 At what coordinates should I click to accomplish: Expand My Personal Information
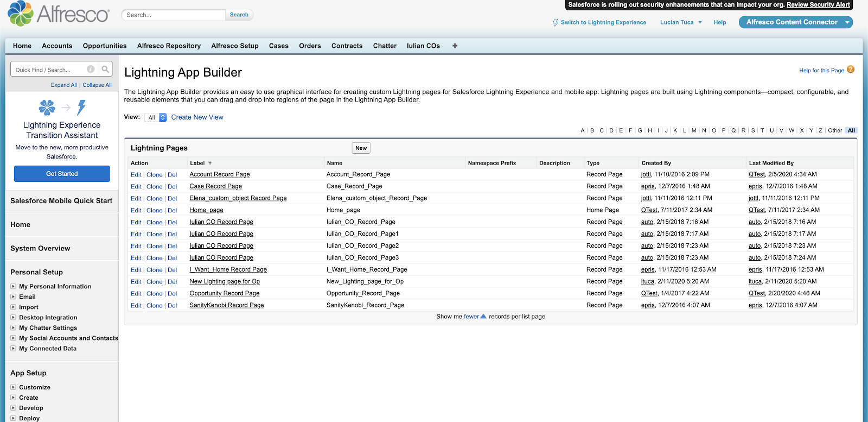pyautogui.click(x=13, y=286)
